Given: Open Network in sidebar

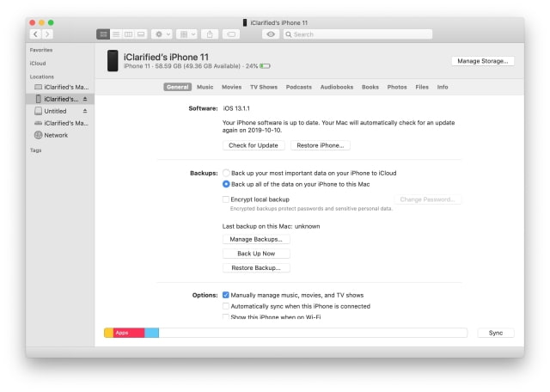Looking at the screenshot, I should (x=60, y=135).
